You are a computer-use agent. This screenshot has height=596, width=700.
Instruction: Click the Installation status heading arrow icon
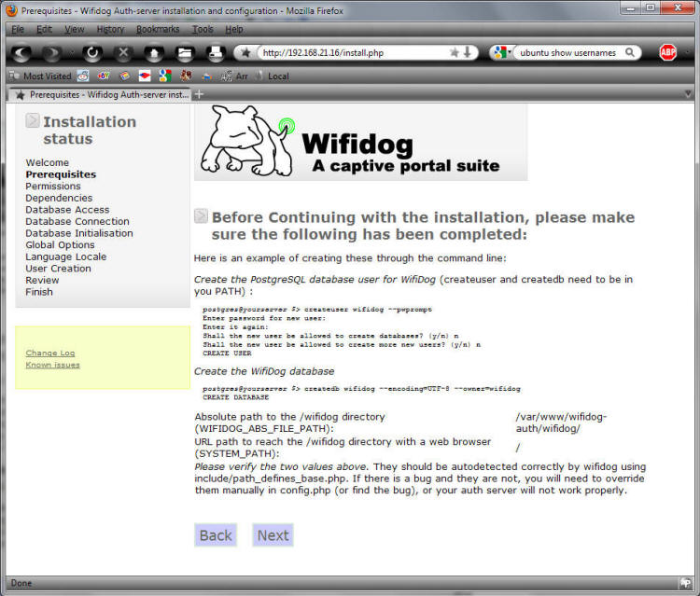(x=32, y=120)
